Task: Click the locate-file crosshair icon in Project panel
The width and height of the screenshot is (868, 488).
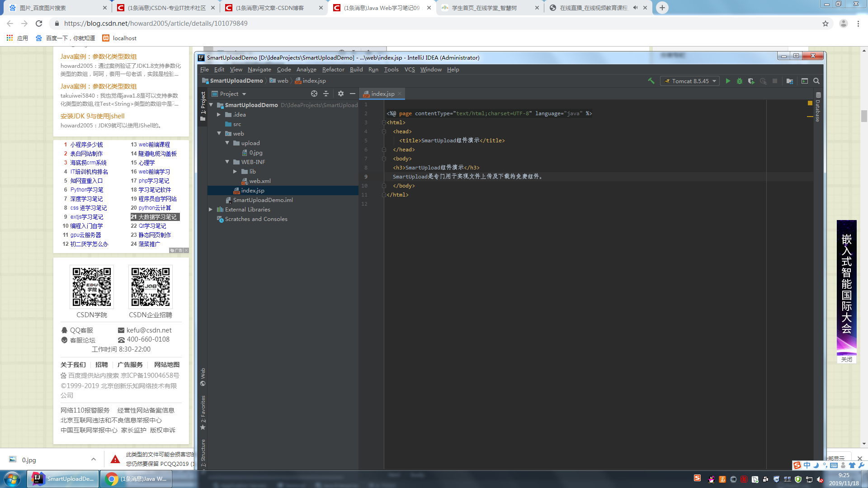Action: click(314, 94)
